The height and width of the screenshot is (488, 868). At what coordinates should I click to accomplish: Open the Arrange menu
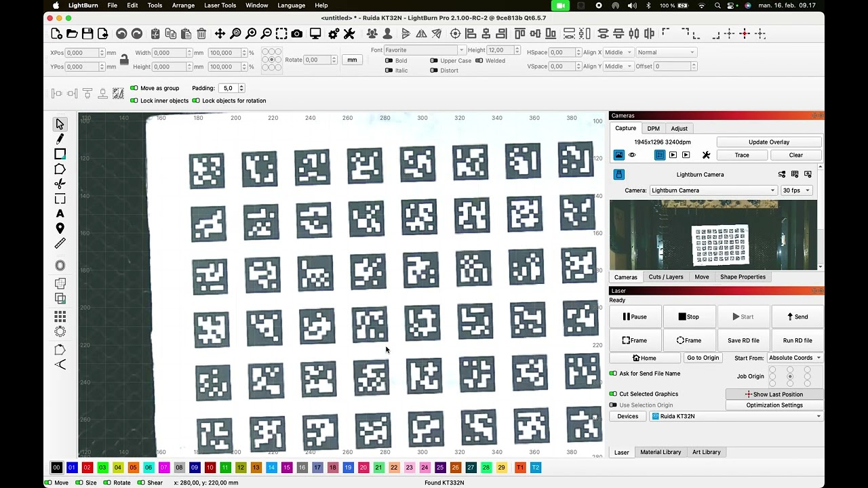point(183,5)
